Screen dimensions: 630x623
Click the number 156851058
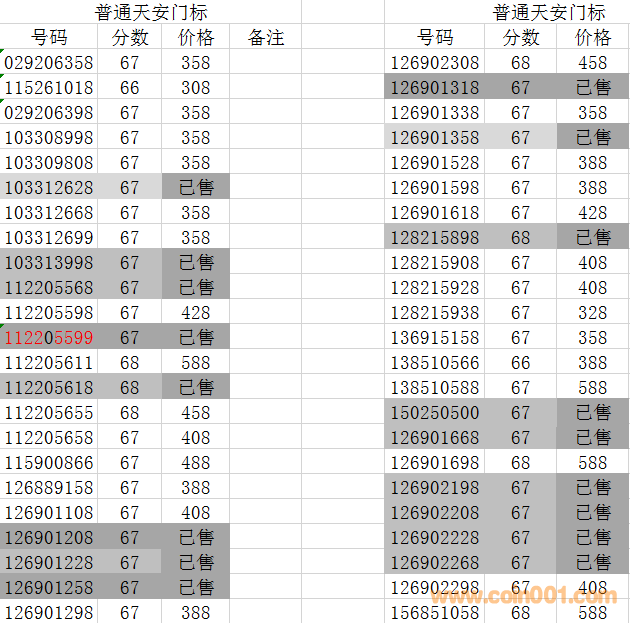[435, 613]
